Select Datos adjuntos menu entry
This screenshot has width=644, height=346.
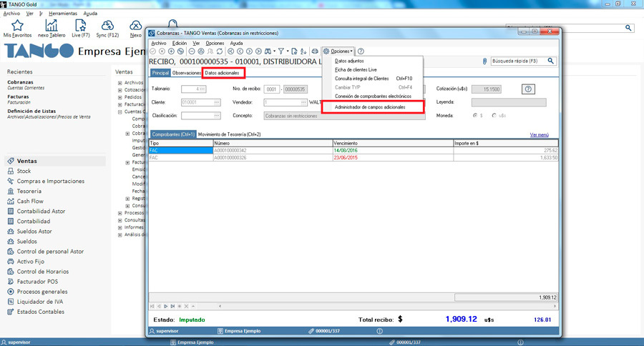[349, 61]
